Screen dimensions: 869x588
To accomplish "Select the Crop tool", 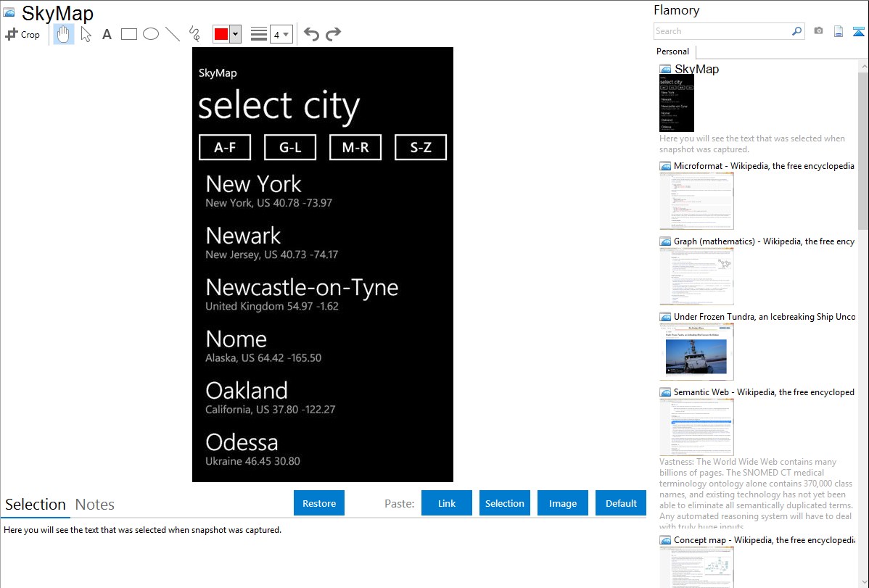I will tap(22, 34).
